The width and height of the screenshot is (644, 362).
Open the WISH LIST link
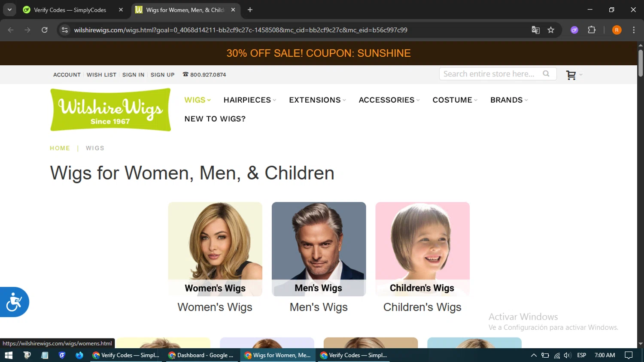point(101,75)
